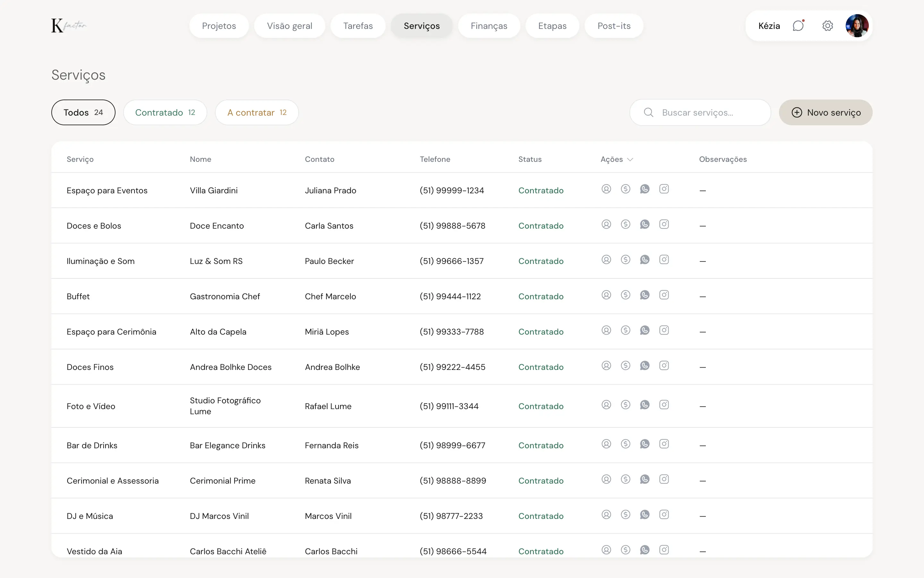Open settings gear next to Kézia

point(827,26)
